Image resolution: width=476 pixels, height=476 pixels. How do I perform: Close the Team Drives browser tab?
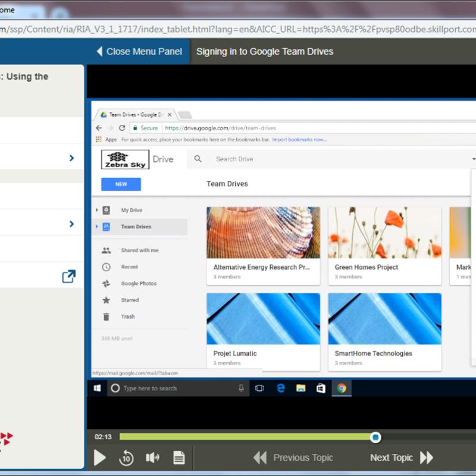(170, 114)
